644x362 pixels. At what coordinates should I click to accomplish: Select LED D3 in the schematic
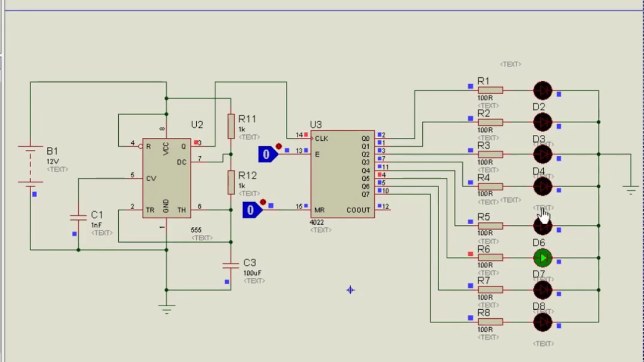point(543,154)
